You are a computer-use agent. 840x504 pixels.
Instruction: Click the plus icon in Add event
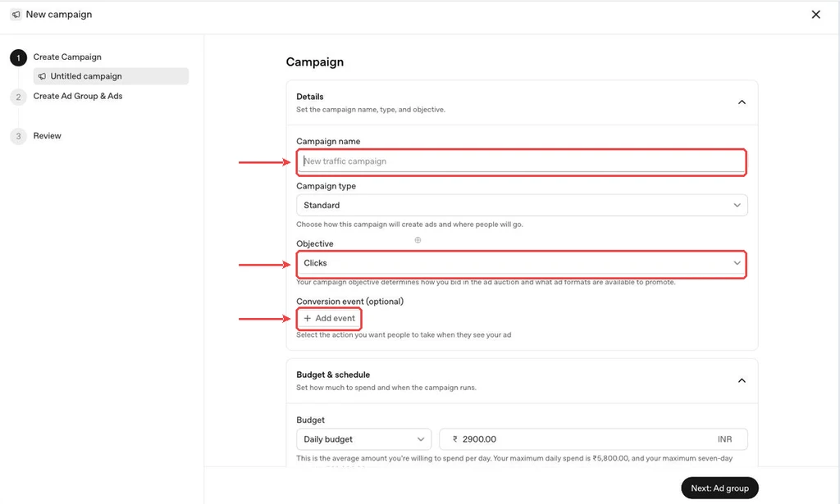click(308, 318)
